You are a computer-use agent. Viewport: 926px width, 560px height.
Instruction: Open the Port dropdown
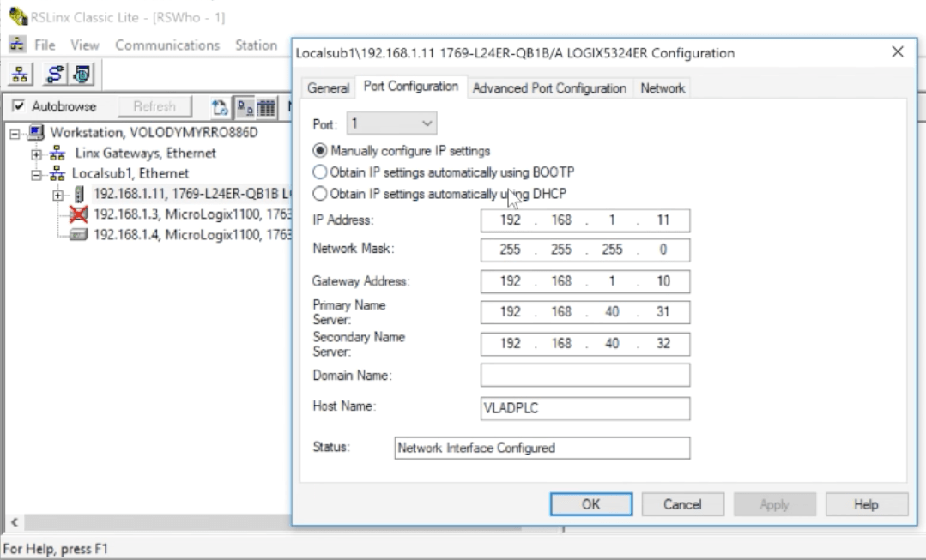point(391,123)
